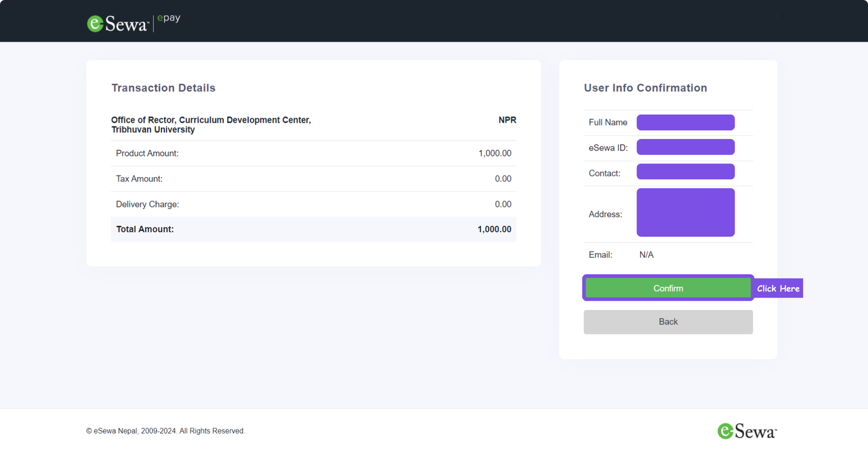Image resolution: width=868 pixels, height=449 pixels.
Task: Click the eSewa Nepal copyright notice
Action: 165,431
